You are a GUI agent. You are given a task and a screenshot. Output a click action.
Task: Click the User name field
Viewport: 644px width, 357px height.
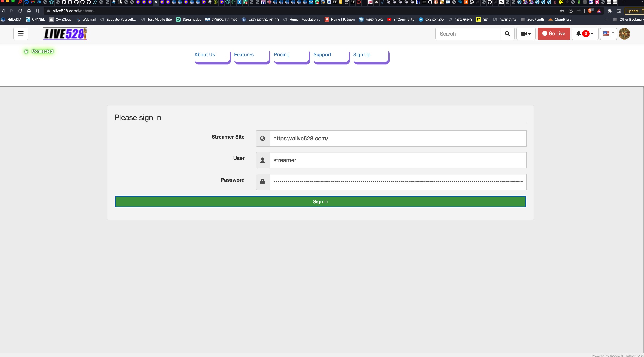click(x=398, y=160)
